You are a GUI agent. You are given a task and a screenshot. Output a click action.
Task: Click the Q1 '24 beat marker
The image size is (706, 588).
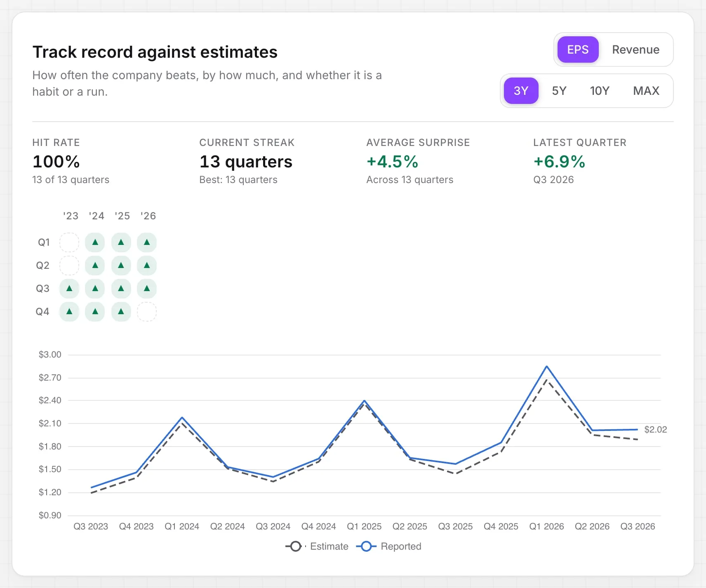coord(95,242)
